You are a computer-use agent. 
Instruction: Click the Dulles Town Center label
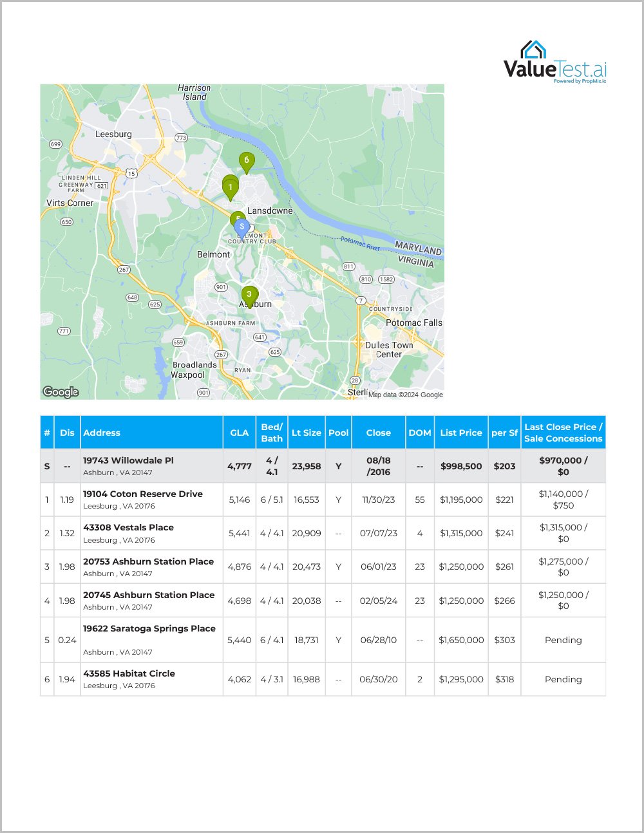click(x=389, y=350)
